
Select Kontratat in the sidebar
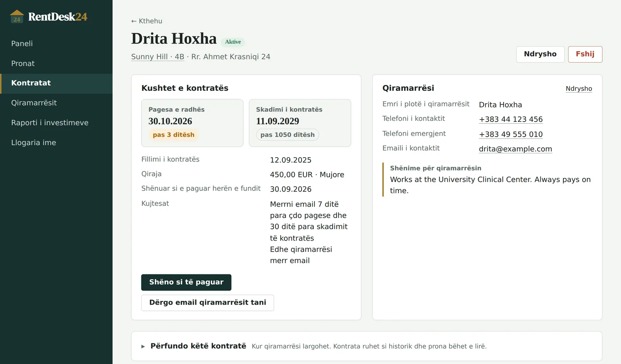pos(56,83)
